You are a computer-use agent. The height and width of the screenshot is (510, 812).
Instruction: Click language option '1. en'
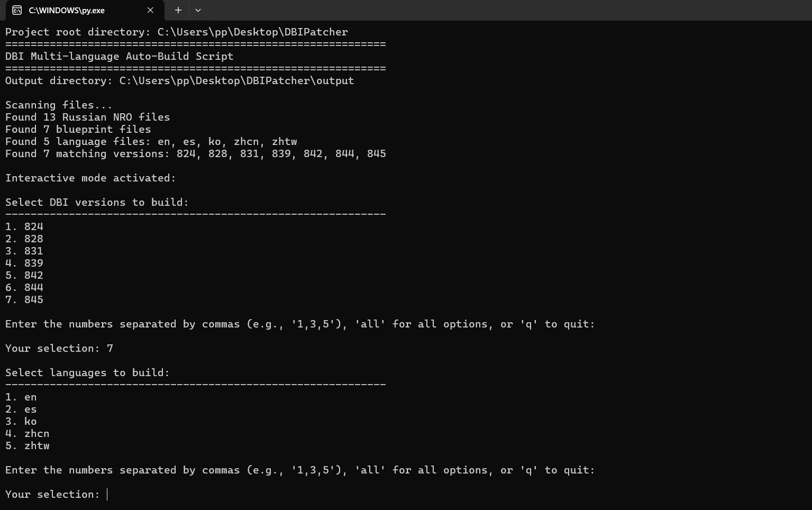(21, 397)
